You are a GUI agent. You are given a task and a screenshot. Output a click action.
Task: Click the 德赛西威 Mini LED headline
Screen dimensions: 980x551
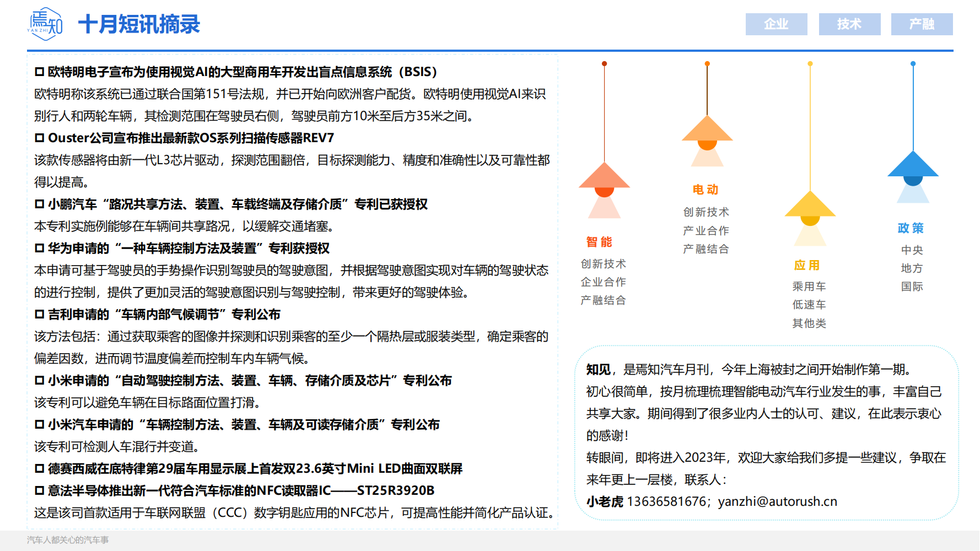pos(255,468)
